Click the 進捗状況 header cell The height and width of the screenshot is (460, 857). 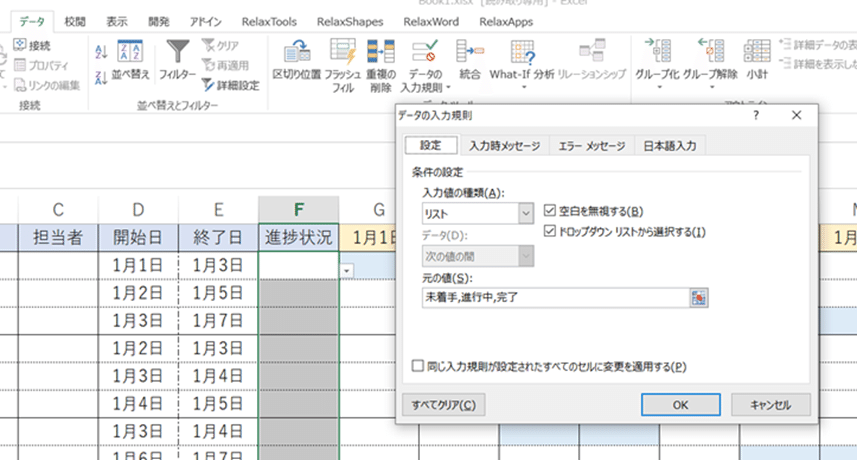(298, 238)
